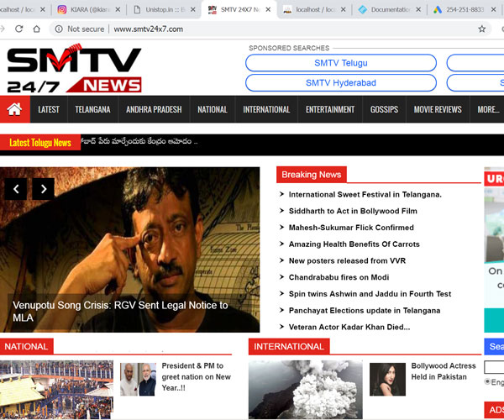Viewport: 504px width, 420px height.
Task: Show previous slide with left arrow
Action: point(16,189)
